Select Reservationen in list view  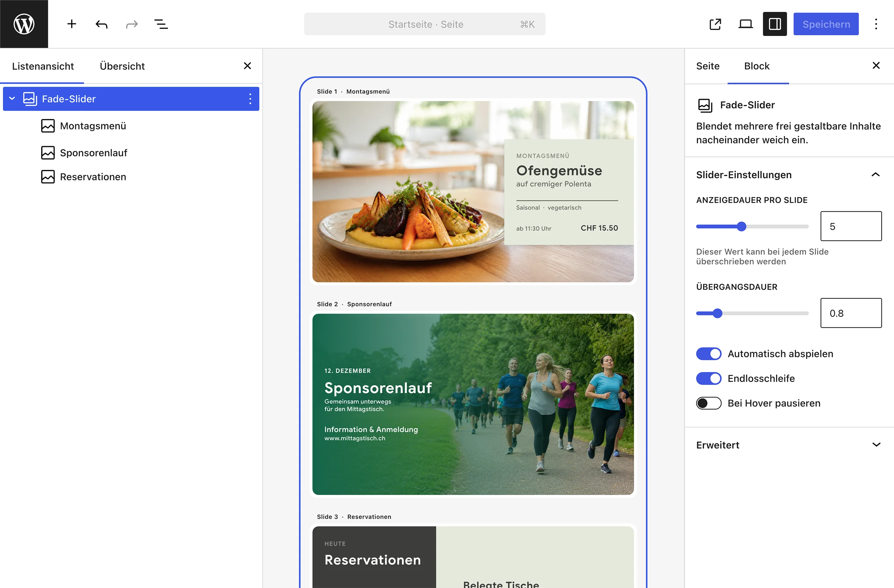tap(93, 177)
